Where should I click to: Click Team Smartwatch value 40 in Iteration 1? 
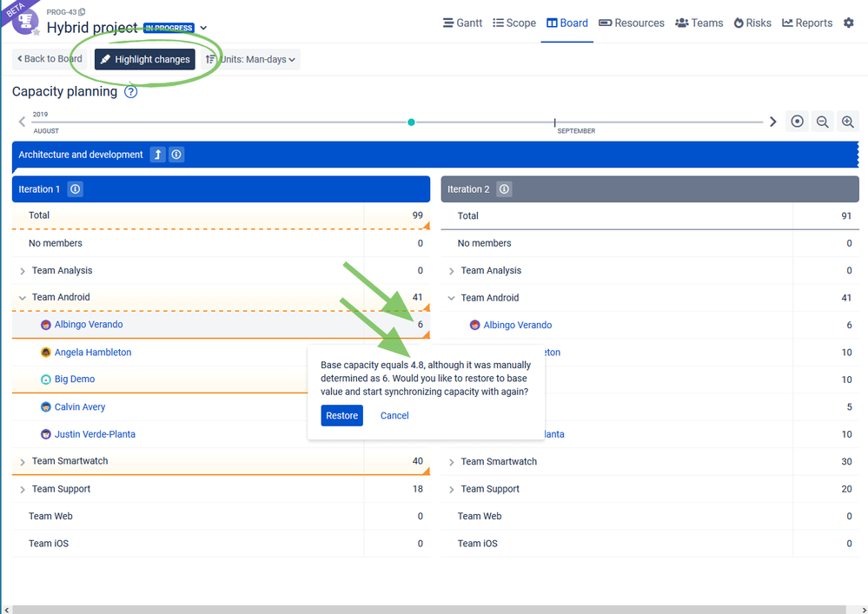(417, 461)
